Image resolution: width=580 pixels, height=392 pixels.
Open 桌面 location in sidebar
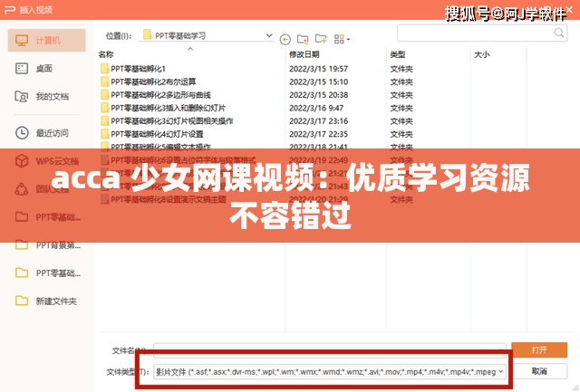click(x=34, y=68)
